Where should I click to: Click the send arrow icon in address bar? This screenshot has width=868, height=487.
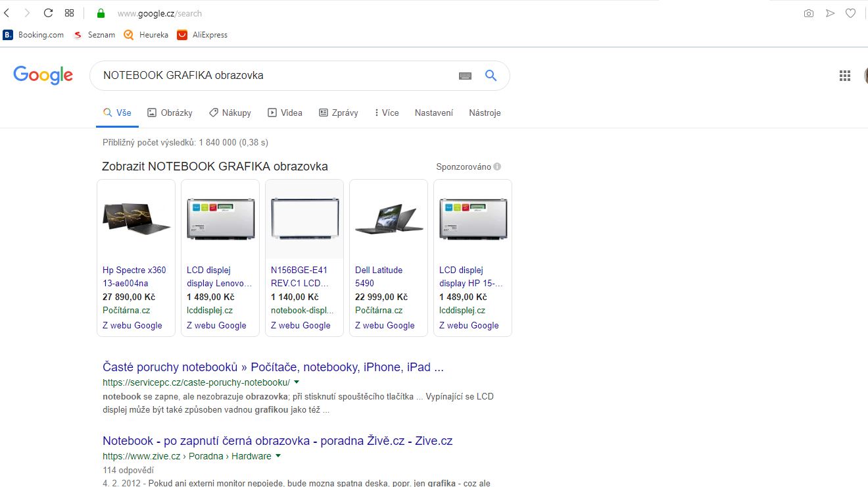[x=830, y=13]
